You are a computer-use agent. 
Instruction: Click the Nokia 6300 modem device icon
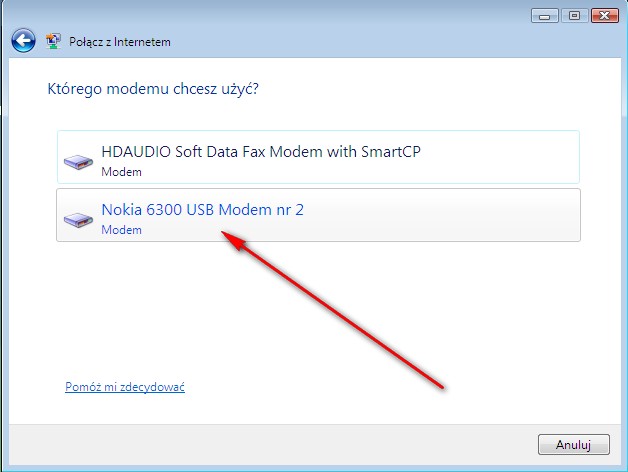point(78,220)
